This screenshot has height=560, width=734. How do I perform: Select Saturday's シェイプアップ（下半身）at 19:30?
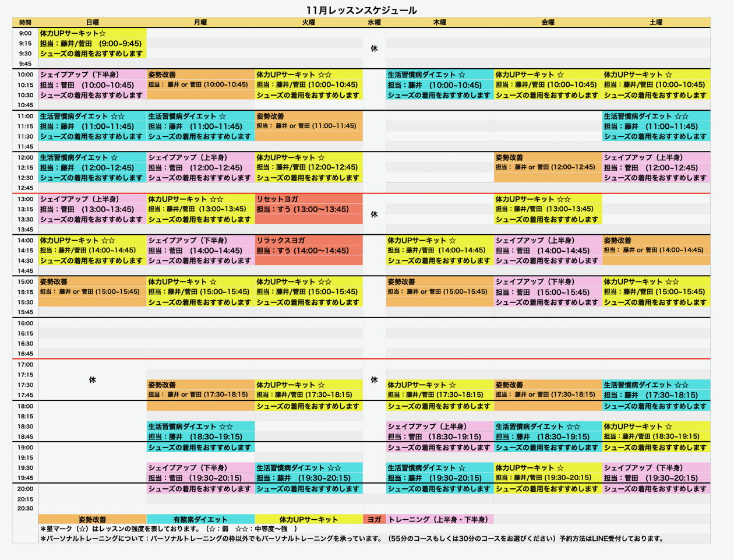pos(656,467)
